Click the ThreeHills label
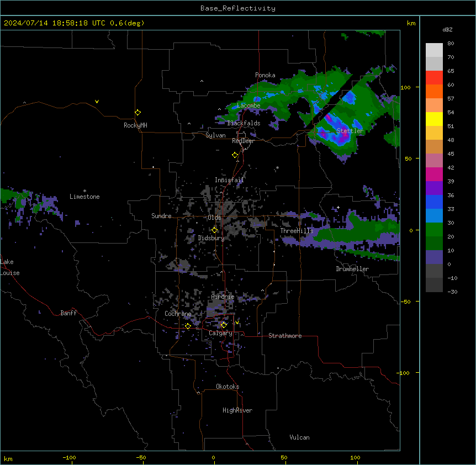This screenshot has width=476, height=465. [x=297, y=231]
